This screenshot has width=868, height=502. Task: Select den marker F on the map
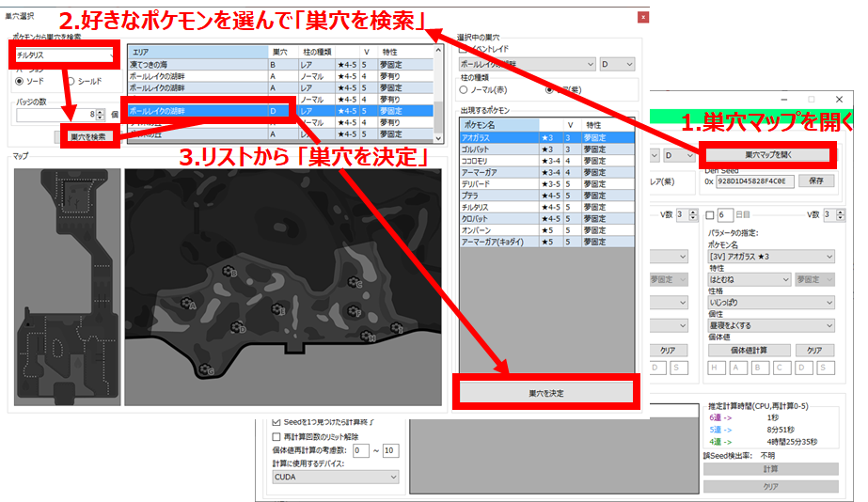(x=355, y=311)
